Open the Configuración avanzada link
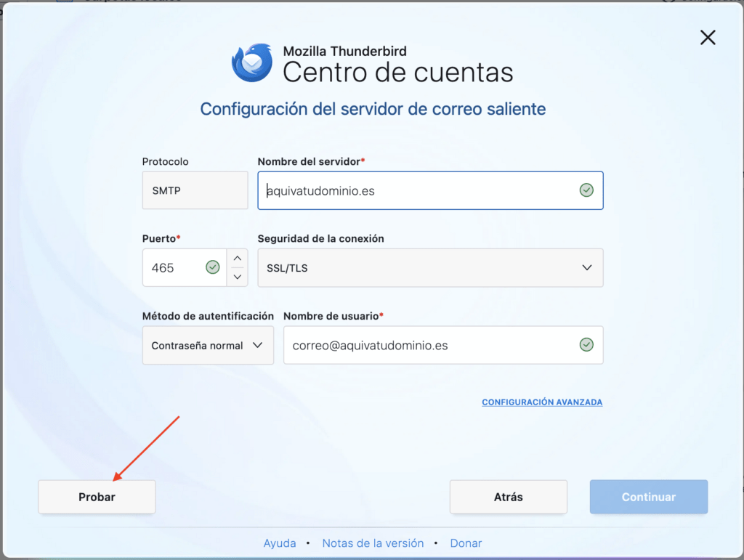 [542, 402]
